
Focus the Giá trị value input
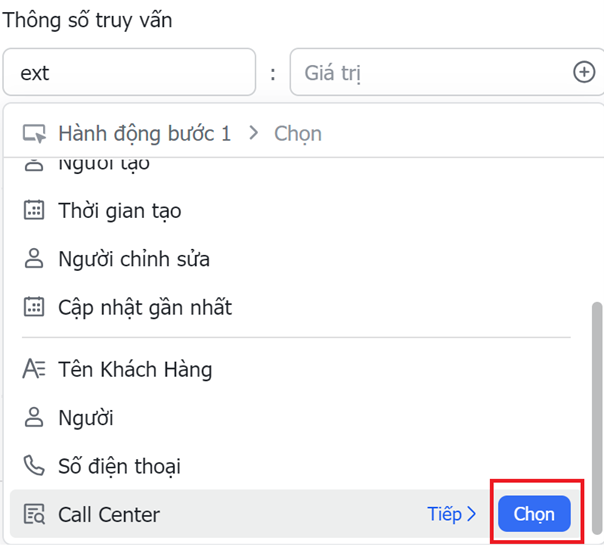[x=430, y=73]
